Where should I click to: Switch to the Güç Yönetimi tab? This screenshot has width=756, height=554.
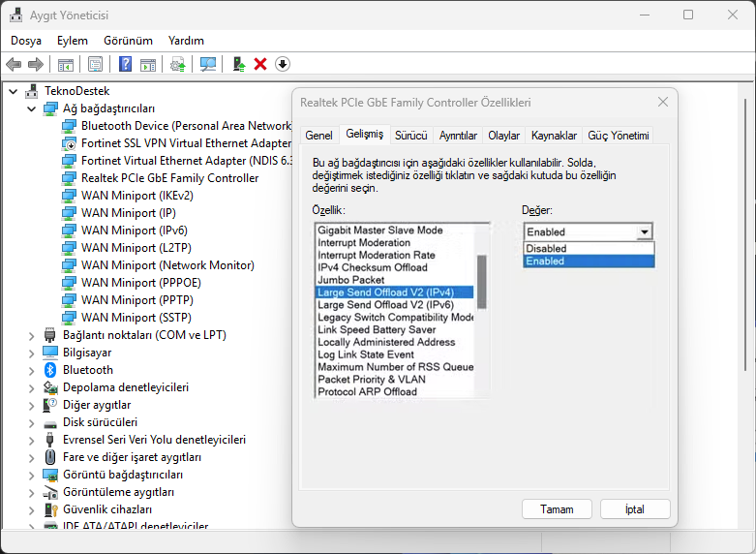[x=619, y=136]
